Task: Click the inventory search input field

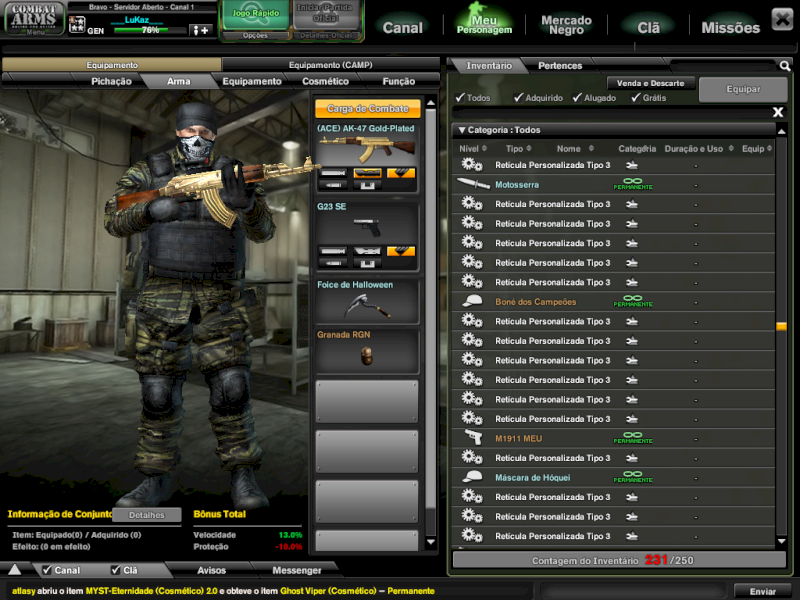Action: [x=722, y=66]
